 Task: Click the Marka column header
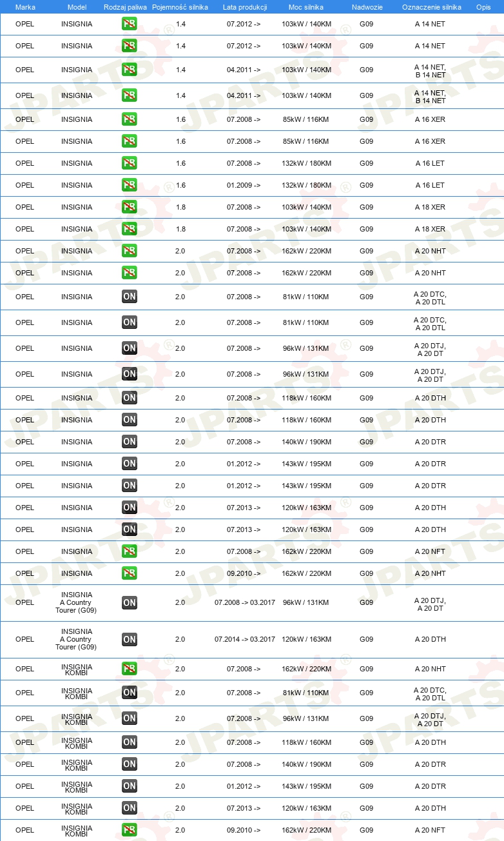point(25,7)
